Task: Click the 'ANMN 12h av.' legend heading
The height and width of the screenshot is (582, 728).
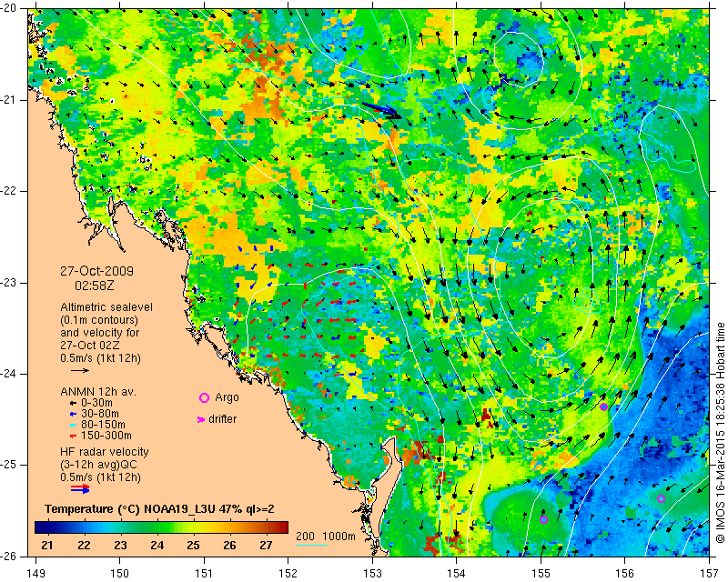Action: tap(98, 392)
